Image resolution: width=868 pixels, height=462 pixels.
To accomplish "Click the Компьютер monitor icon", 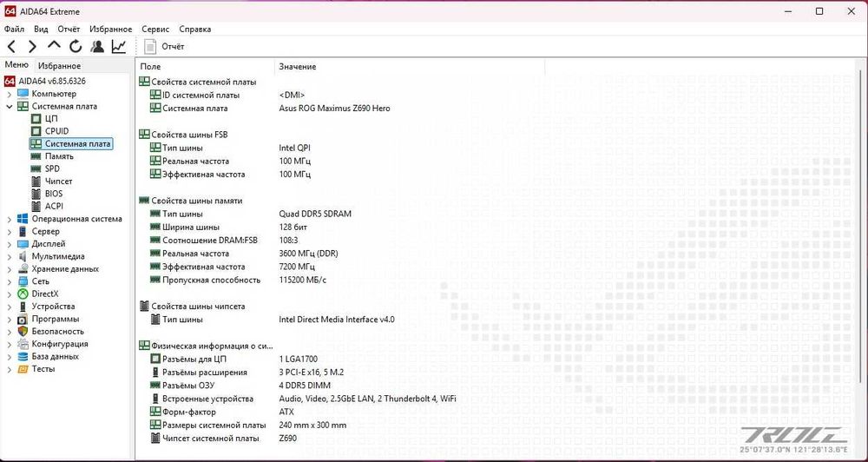I will (x=23, y=94).
